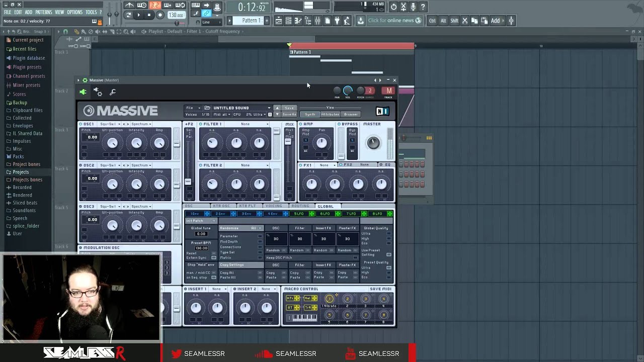Click the magnet snap icon in playlist toolbar
Screen dimensions: 644x362
coord(65,31)
